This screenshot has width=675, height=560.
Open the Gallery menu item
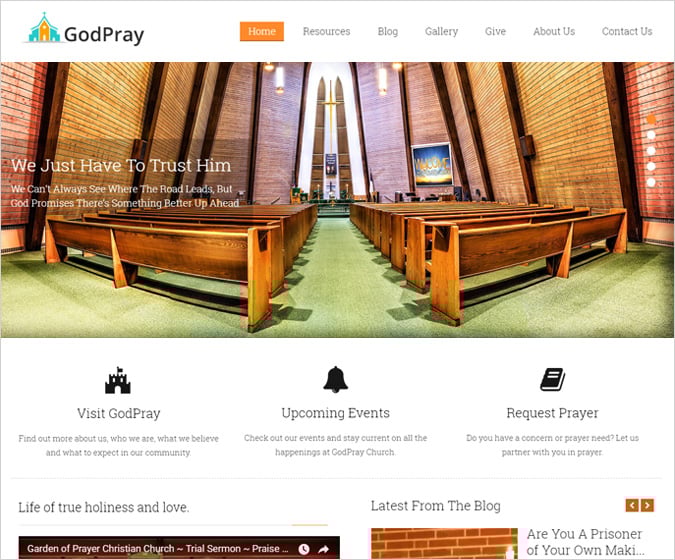[x=441, y=31]
